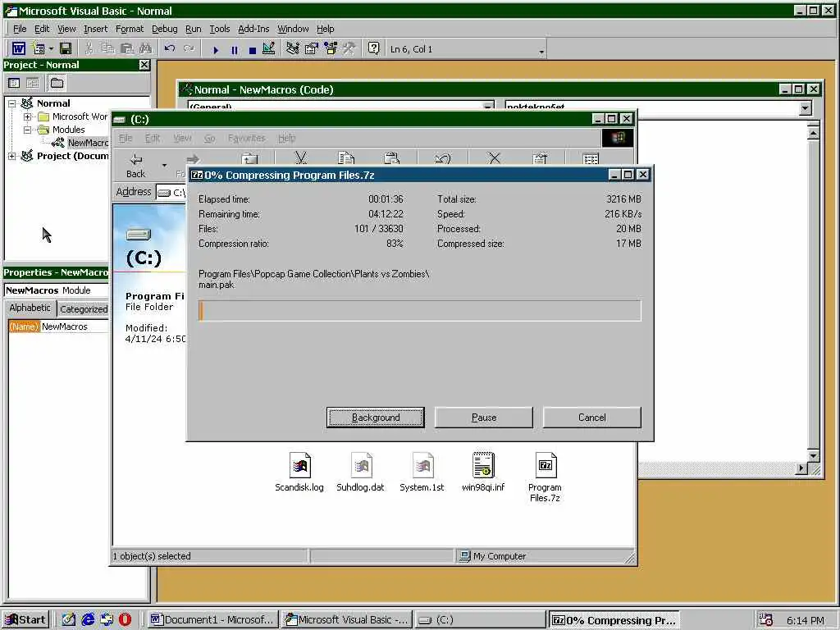840x630 pixels.
Task: Click code window scrollbar up arrow
Action: pyautogui.click(x=813, y=133)
